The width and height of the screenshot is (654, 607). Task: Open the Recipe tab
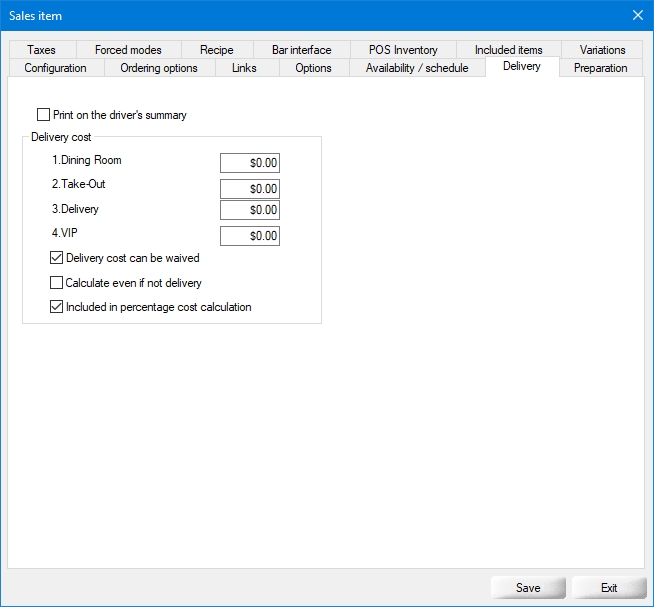tap(216, 50)
